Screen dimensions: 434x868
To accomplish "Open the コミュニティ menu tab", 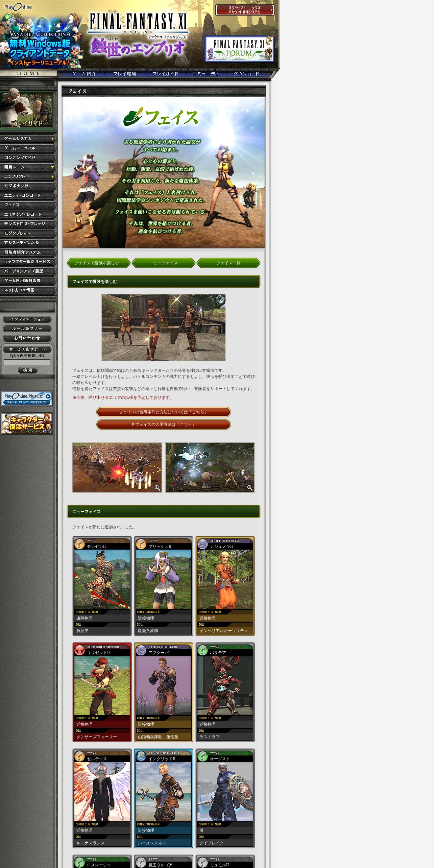I will (x=206, y=74).
